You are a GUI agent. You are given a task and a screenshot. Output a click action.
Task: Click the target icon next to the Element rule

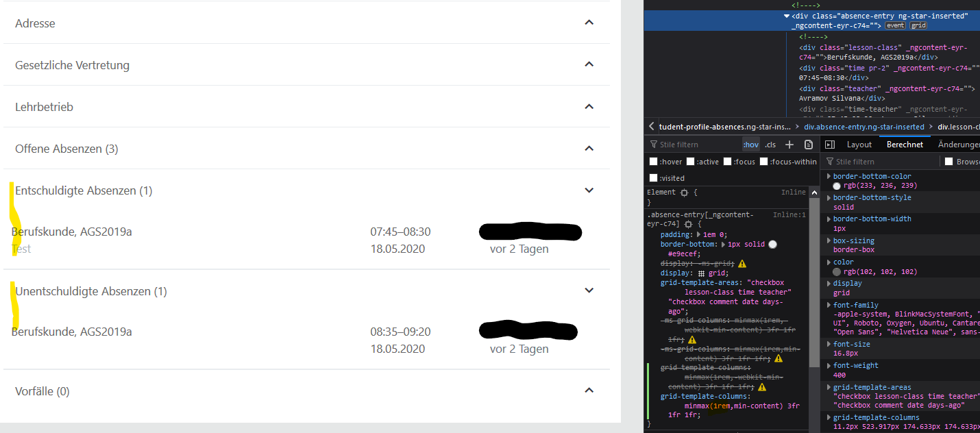pos(684,192)
